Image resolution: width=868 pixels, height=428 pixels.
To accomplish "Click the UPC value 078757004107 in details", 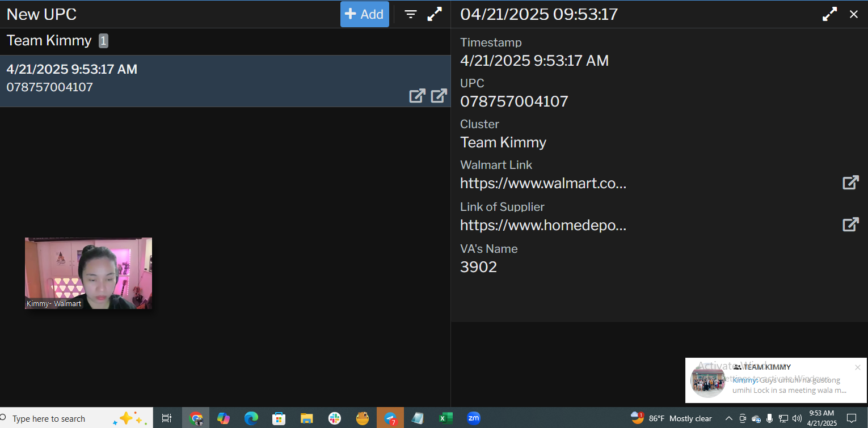I will click(x=514, y=101).
